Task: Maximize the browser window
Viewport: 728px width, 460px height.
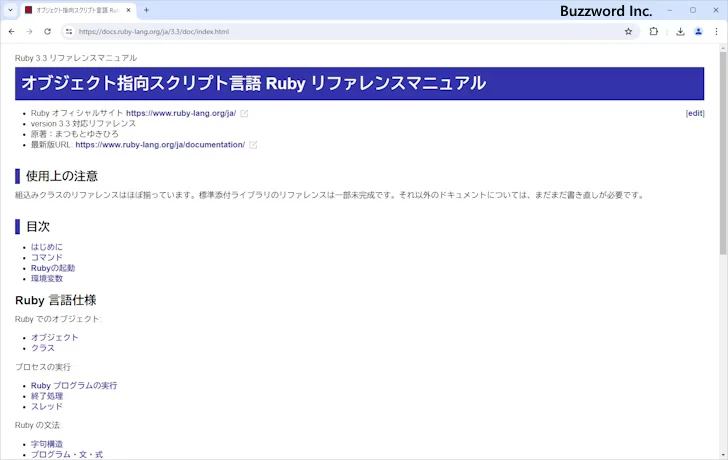Action: click(693, 10)
